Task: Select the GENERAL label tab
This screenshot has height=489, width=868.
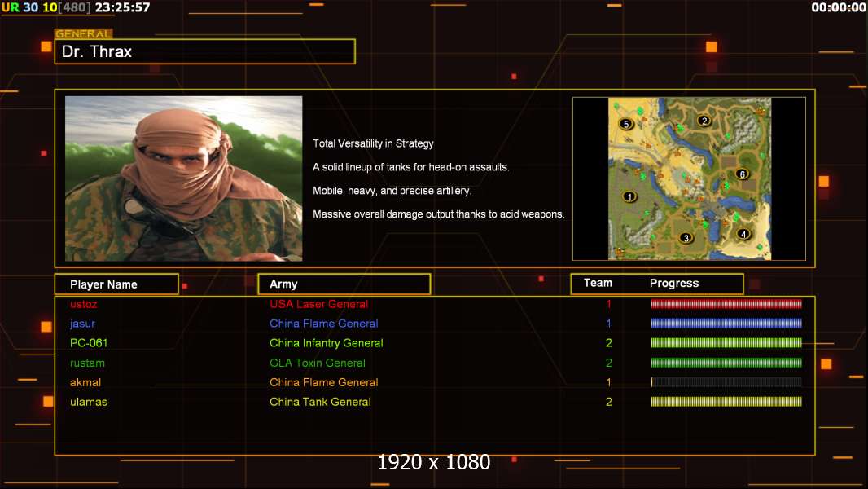Action: [x=84, y=33]
